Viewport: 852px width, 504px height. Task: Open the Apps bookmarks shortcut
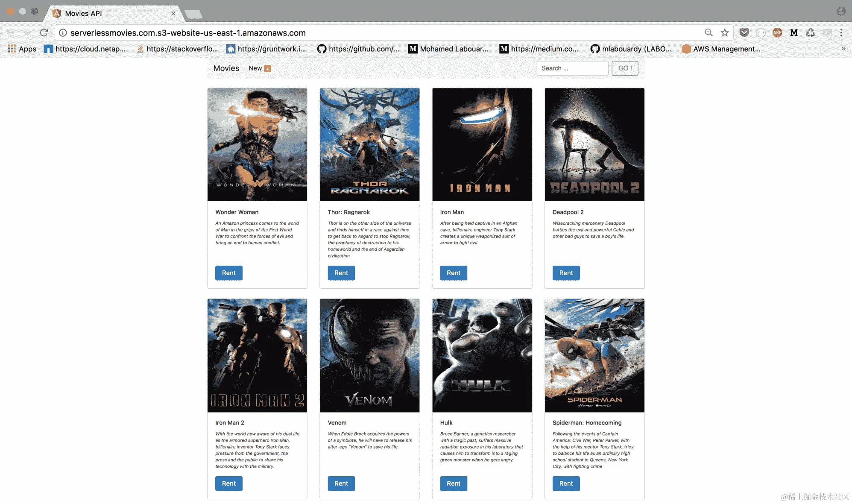tap(22, 49)
